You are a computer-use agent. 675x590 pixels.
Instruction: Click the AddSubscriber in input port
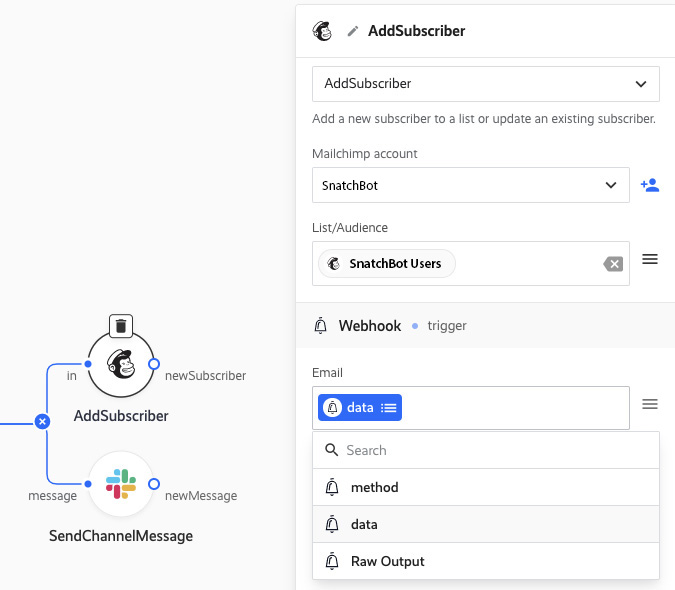point(88,364)
